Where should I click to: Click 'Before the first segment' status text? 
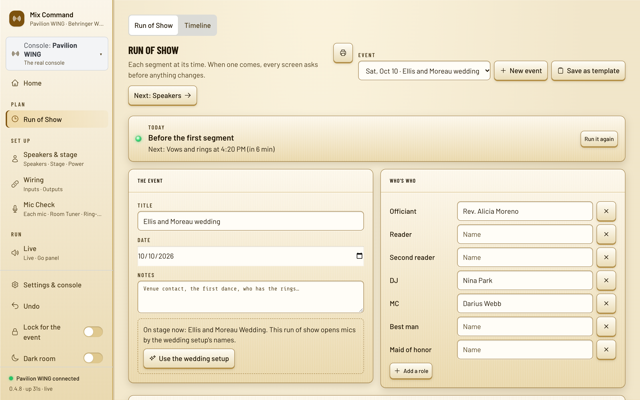click(191, 138)
